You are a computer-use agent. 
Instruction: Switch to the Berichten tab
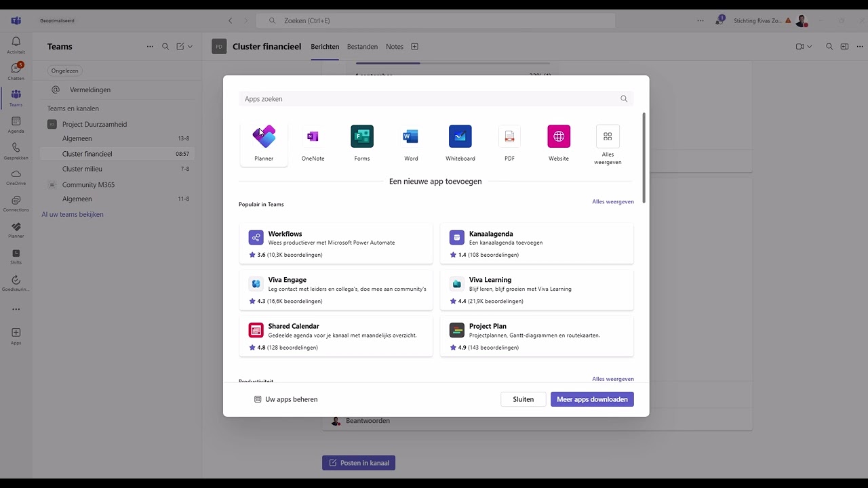[x=325, y=47]
